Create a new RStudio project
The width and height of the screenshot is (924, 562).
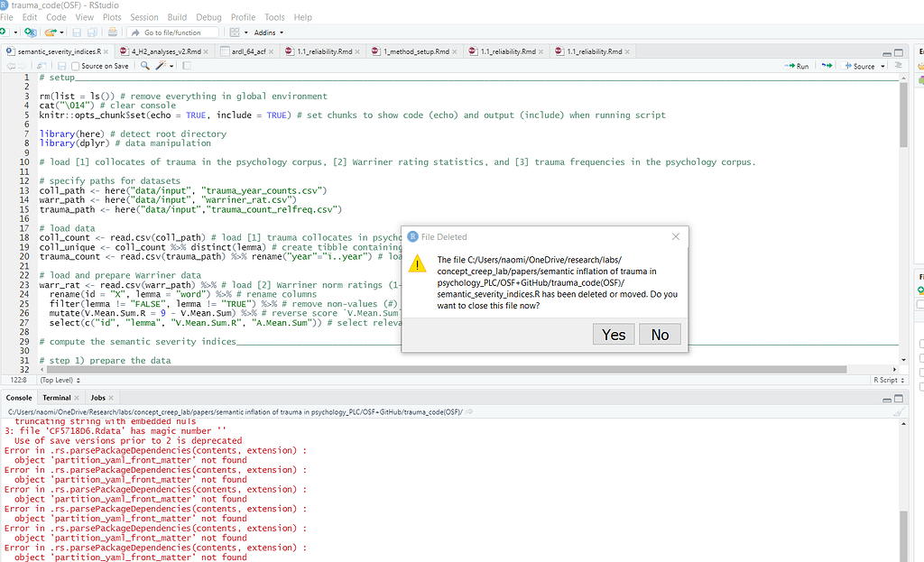(29, 32)
